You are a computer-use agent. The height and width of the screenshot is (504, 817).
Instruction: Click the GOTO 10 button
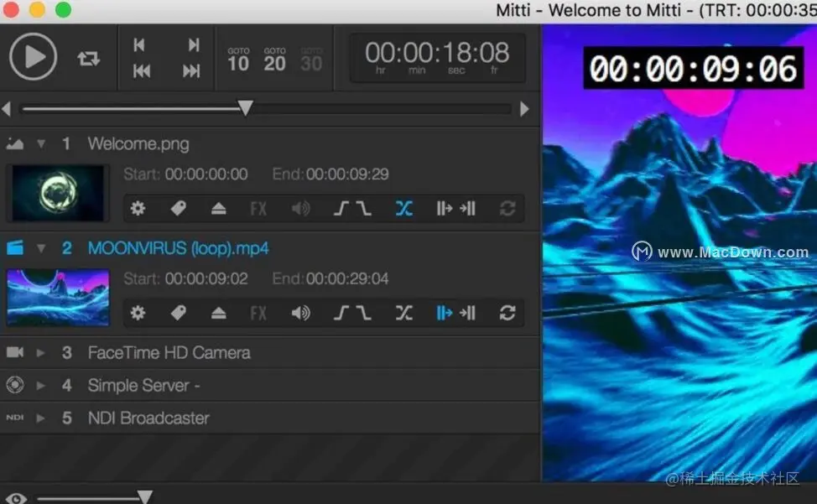point(238,60)
